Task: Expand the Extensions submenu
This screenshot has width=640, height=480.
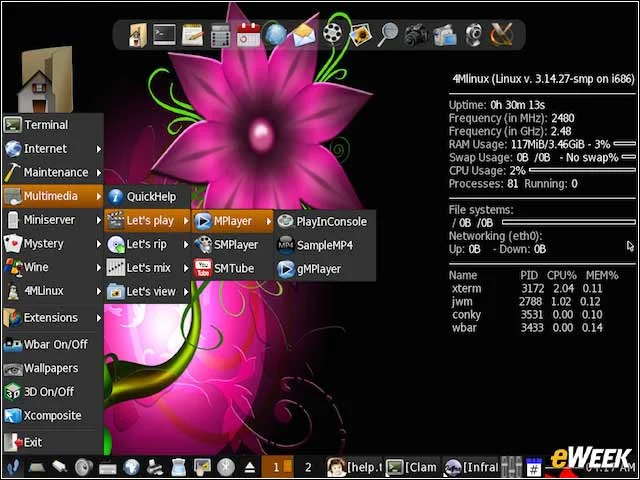Action: 52,318
